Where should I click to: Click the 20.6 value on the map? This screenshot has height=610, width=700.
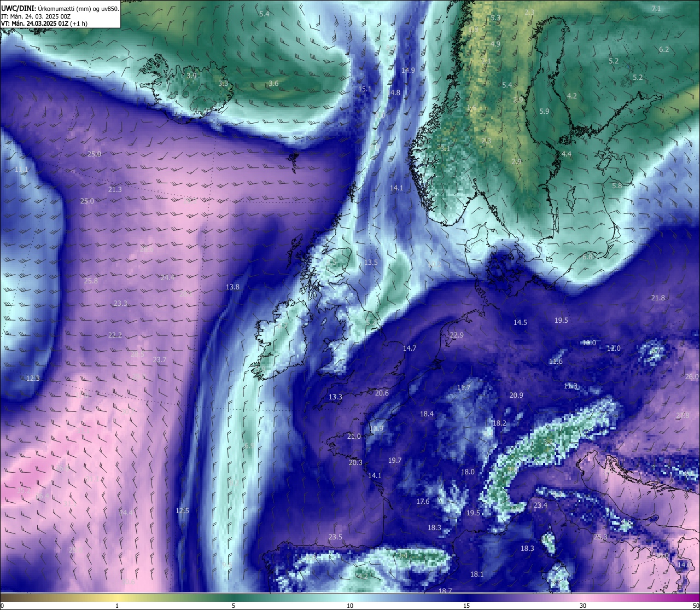coord(382,393)
